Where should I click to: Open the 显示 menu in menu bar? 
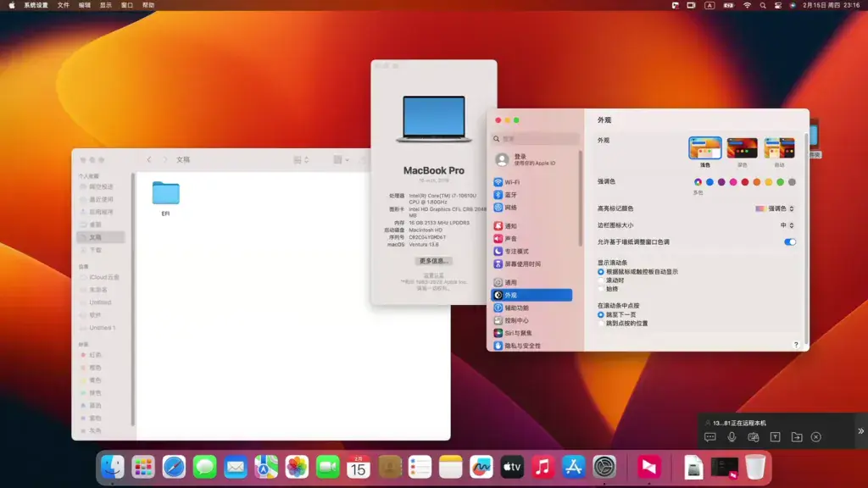[106, 5]
